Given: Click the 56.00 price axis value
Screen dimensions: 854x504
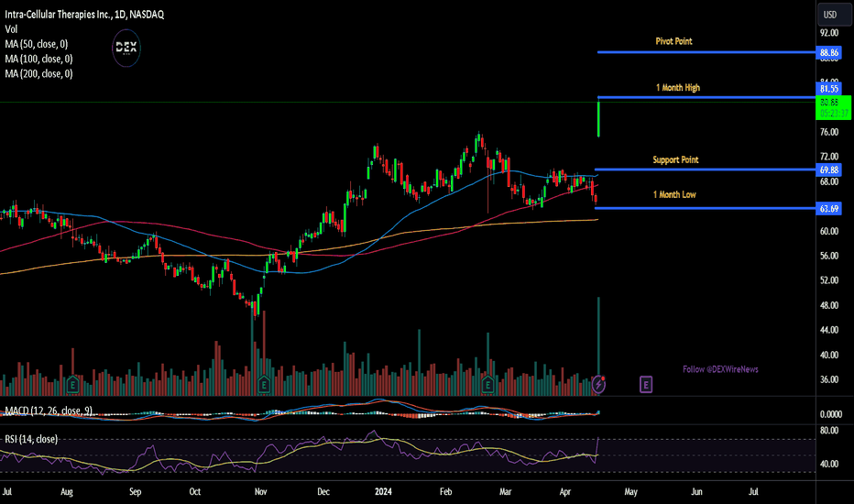Looking at the screenshot, I should click(x=829, y=256).
